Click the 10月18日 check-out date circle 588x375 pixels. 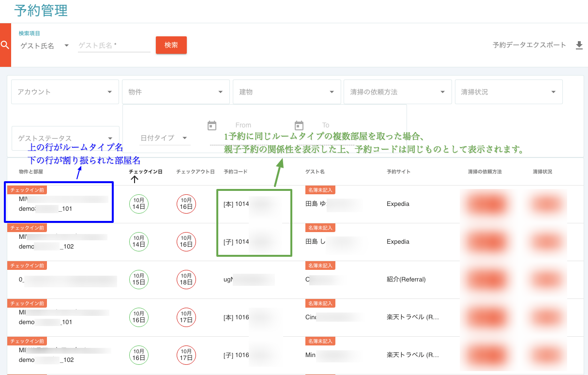tap(186, 280)
